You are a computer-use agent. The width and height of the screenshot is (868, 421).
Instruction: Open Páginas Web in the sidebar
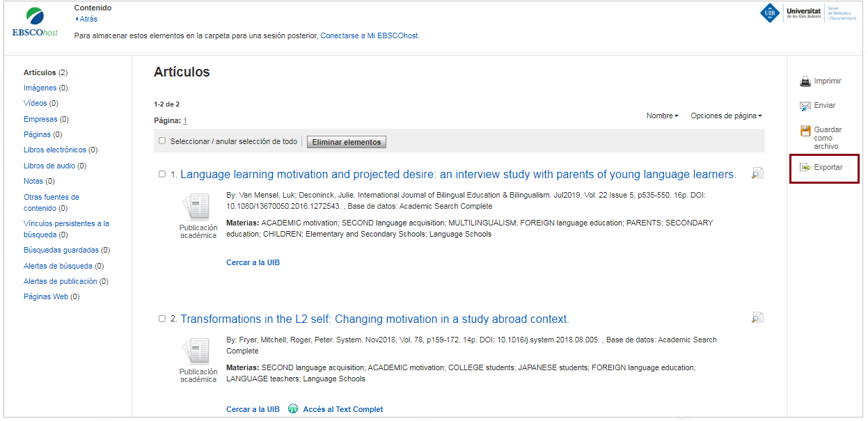pos(52,296)
